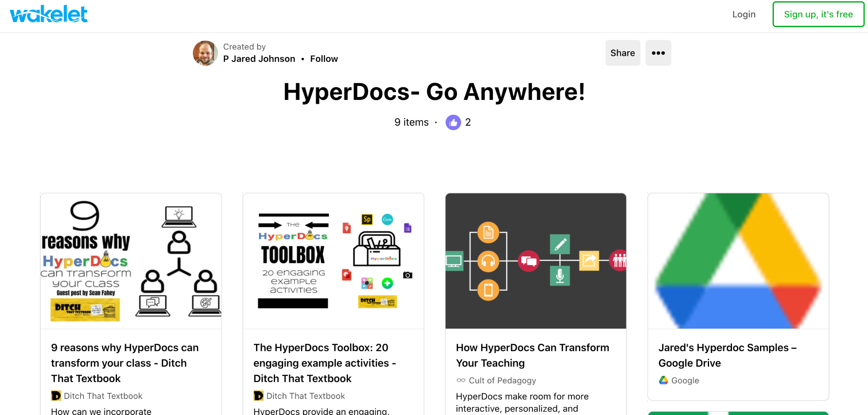
Task: Click the 'HyperDocs- Go Anywhere!' collection title
Action: 434,91
